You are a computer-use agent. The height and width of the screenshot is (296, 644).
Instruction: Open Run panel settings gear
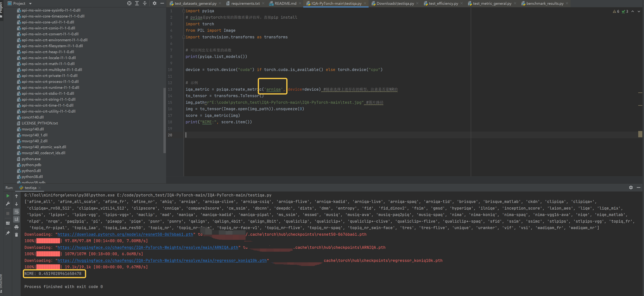tap(631, 187)
